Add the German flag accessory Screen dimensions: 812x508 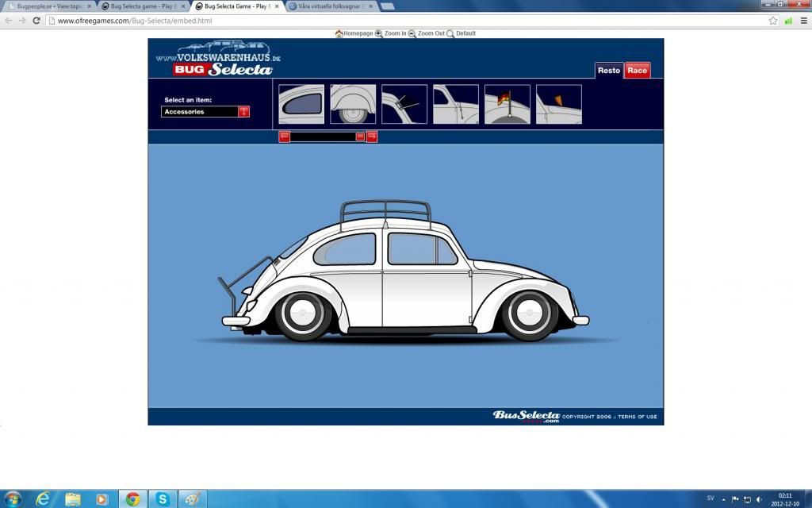(x=508, y=103)
